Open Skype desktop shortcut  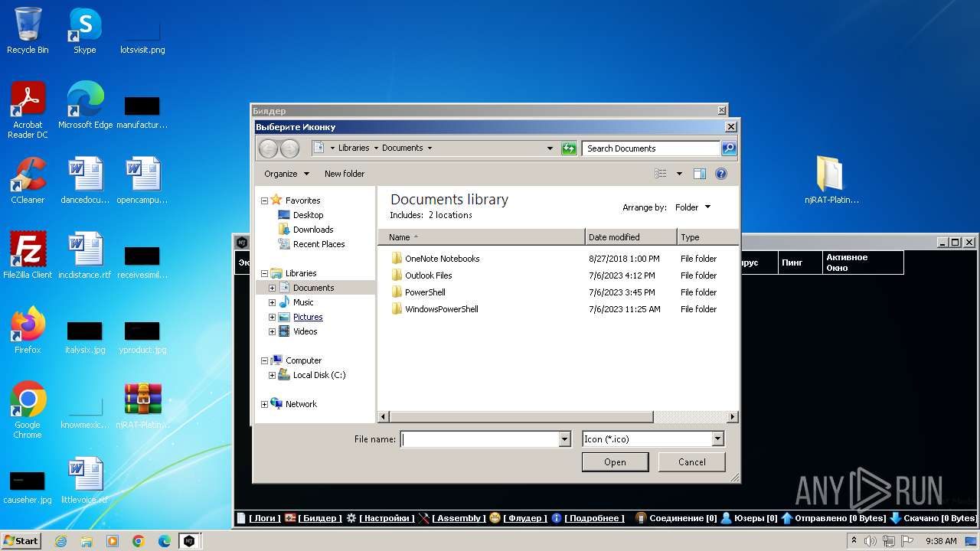click(84, 31)
